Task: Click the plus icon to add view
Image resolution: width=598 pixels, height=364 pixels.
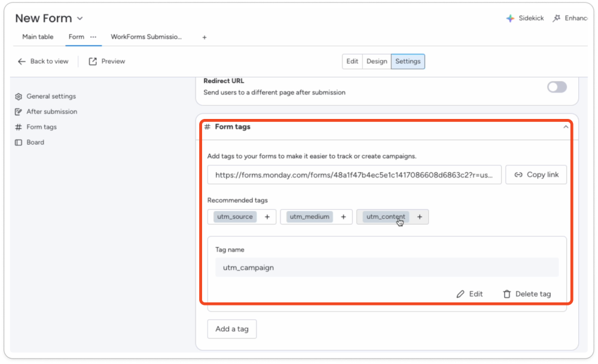Action: pos(205,37)
